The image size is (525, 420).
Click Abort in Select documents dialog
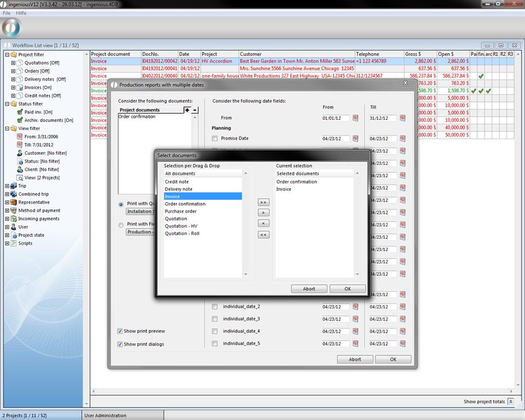(309, 289)
